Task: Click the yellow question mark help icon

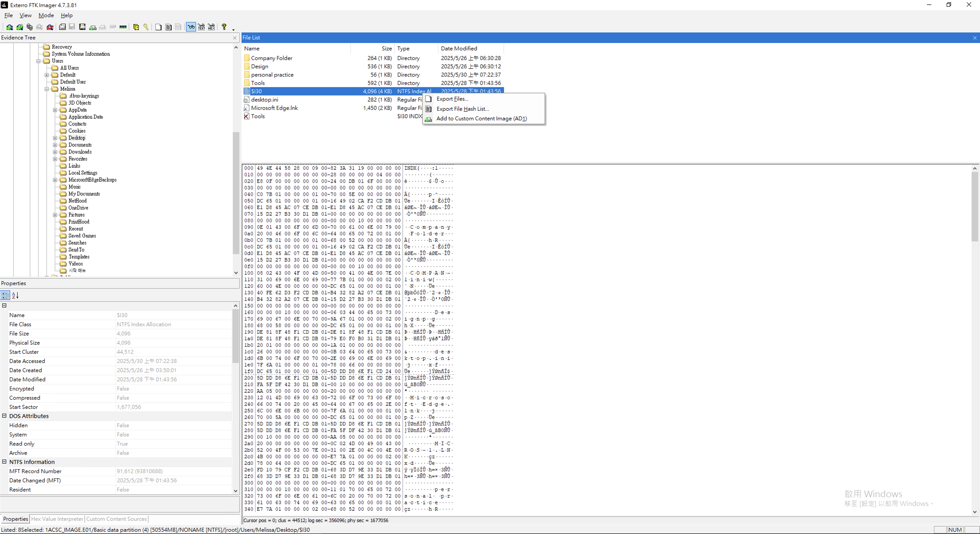Action: 224,27
